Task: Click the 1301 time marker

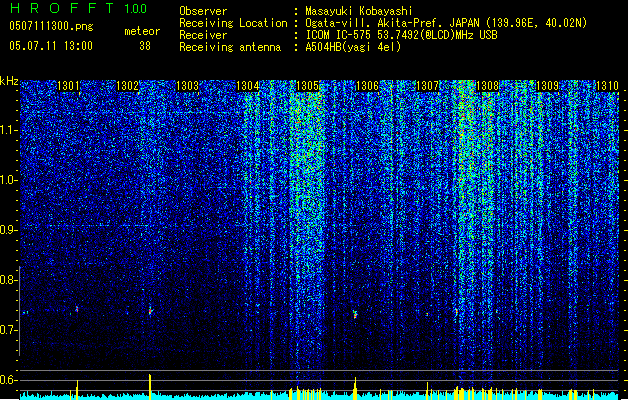Action: coord(68,86)
